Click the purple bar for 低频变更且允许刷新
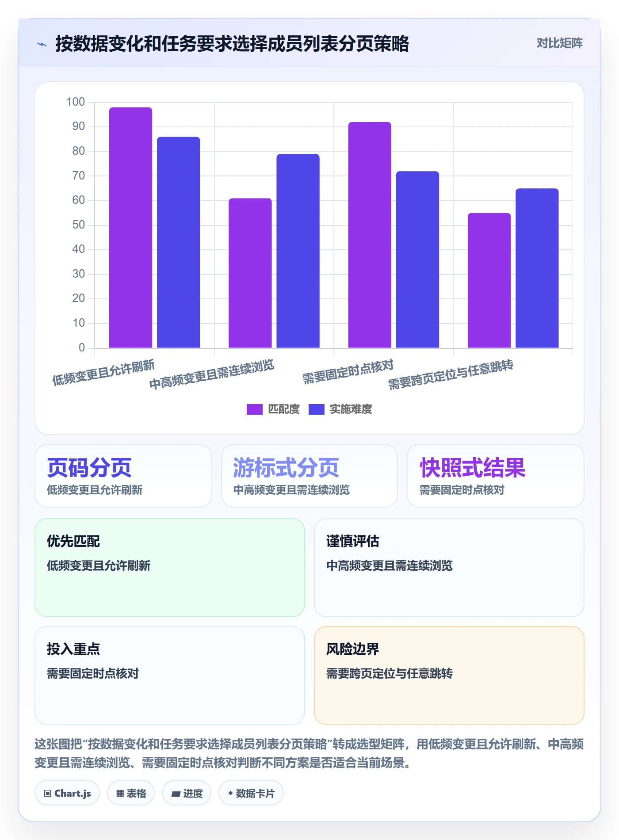Screen dimensions: 619x840 (x=130, y=227)
